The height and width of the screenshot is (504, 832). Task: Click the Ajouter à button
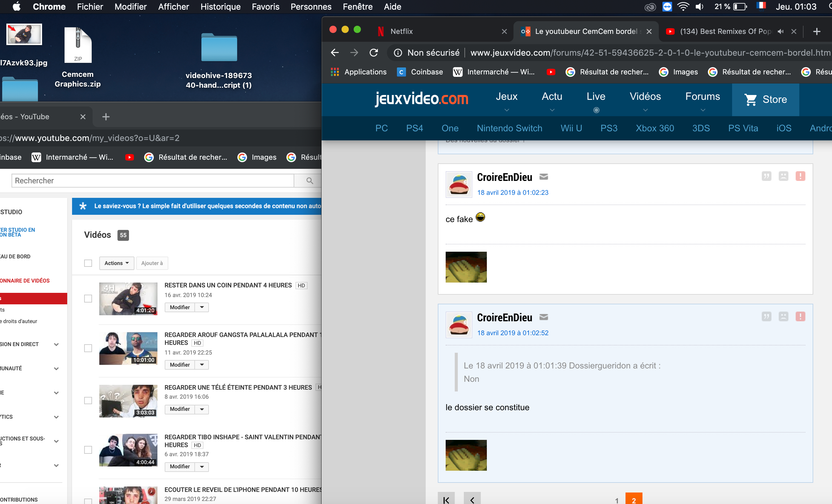[x=152, y=263]
